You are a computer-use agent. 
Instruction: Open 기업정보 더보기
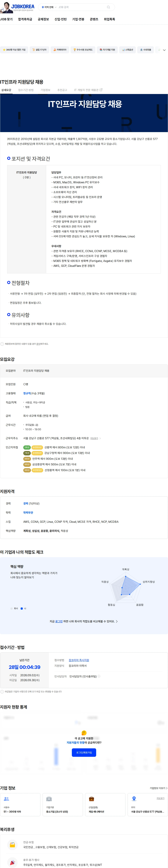click(158, 788)
